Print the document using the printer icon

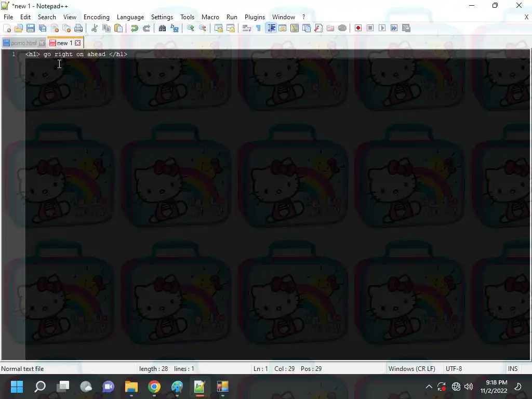(78, 28)
